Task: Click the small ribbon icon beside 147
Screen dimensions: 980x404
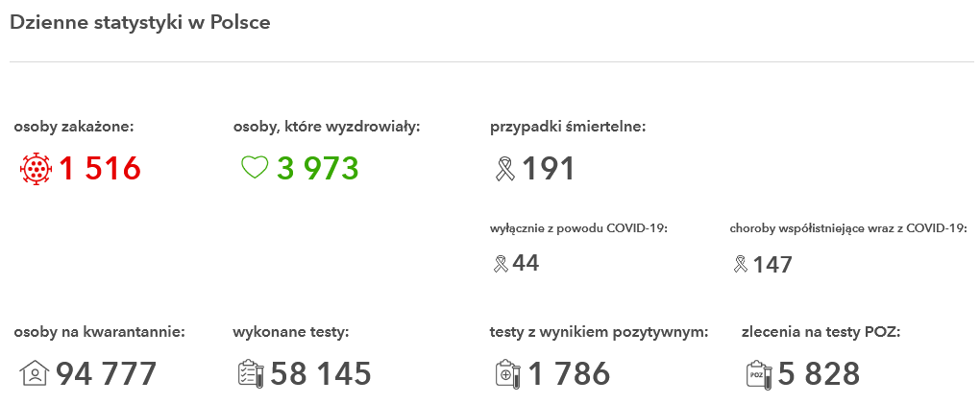Action: coord(740,264)
